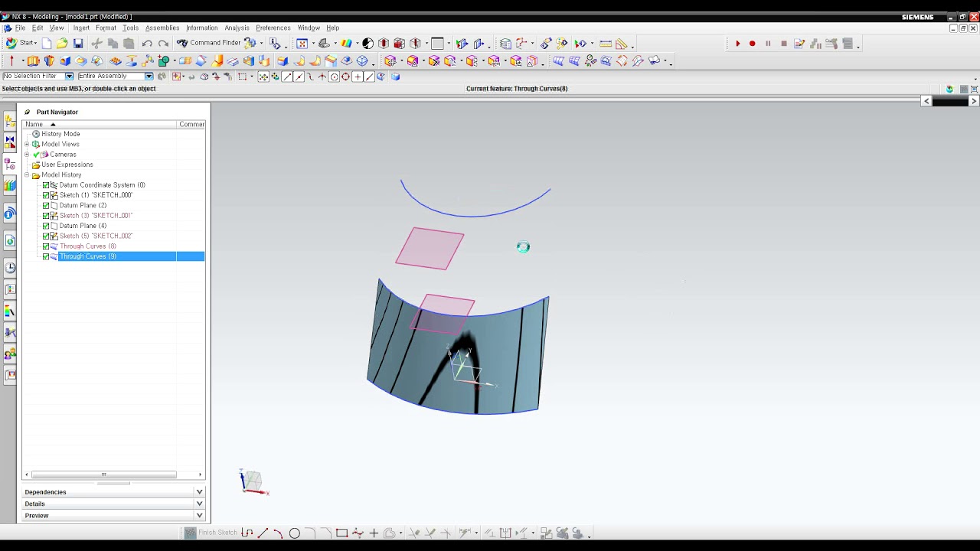The height and width of the screenshot is (551, 980).
Task: Open the Entire Assembly scope dropdown
Action: coord(149,76)
